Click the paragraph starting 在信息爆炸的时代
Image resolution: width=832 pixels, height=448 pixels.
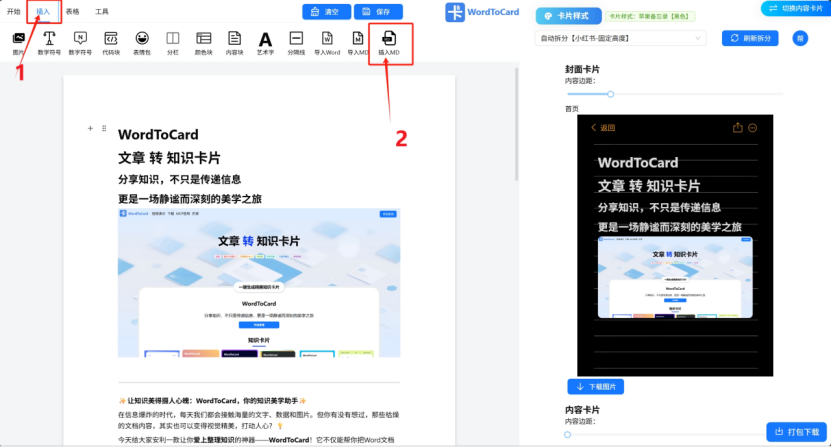click(259, 420)
